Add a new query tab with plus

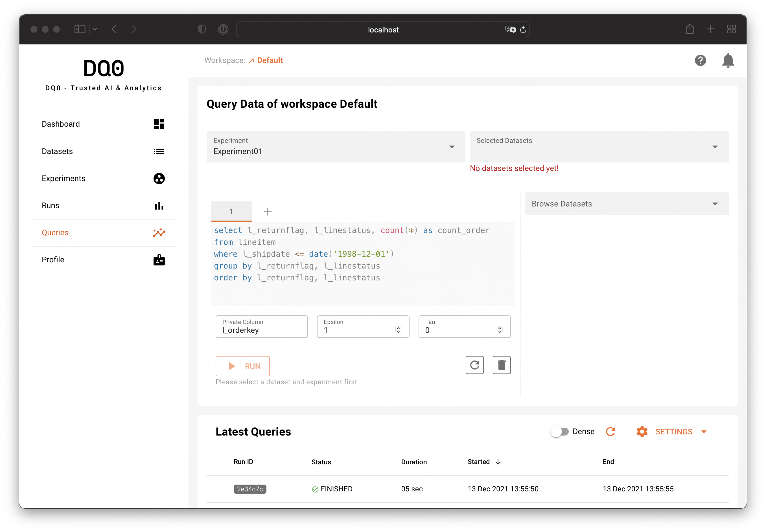[x=267, y=211]
